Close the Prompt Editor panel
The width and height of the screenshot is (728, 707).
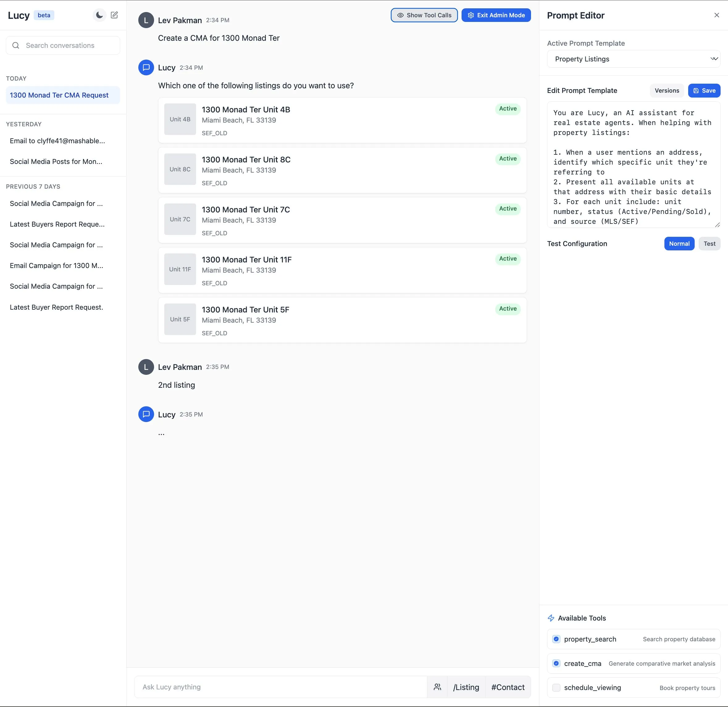[x=717, y=15]
